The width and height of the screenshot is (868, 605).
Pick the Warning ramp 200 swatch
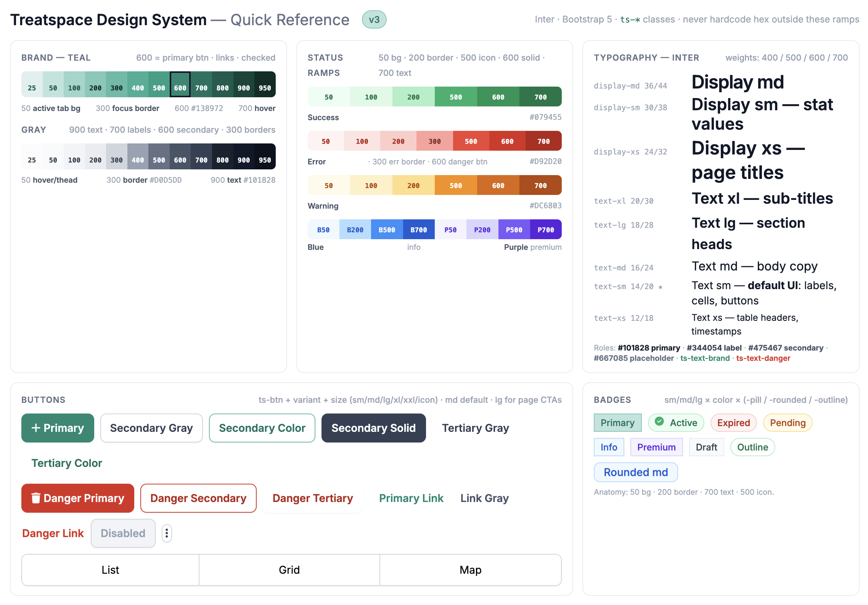tap(413, 185)
